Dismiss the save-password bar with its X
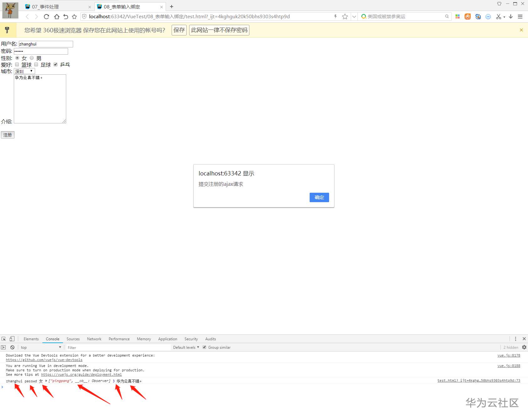The height and width of the screenshot is (420, 528). tap(521, 30)
